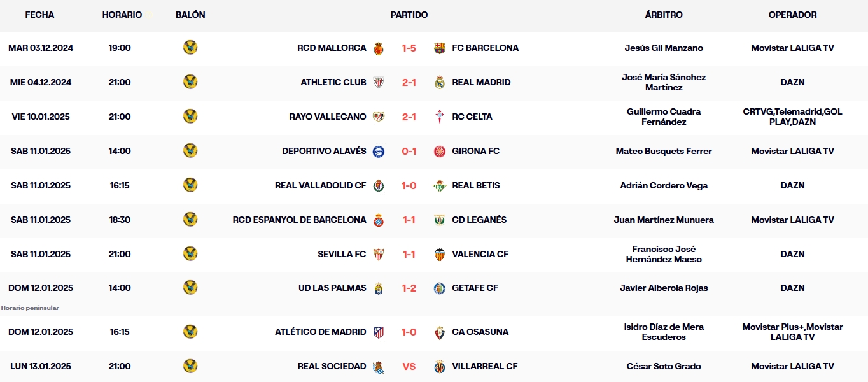Screen dimensions: 868x382
Task: Click the OPERADOR column header
Action: (792, 15)
